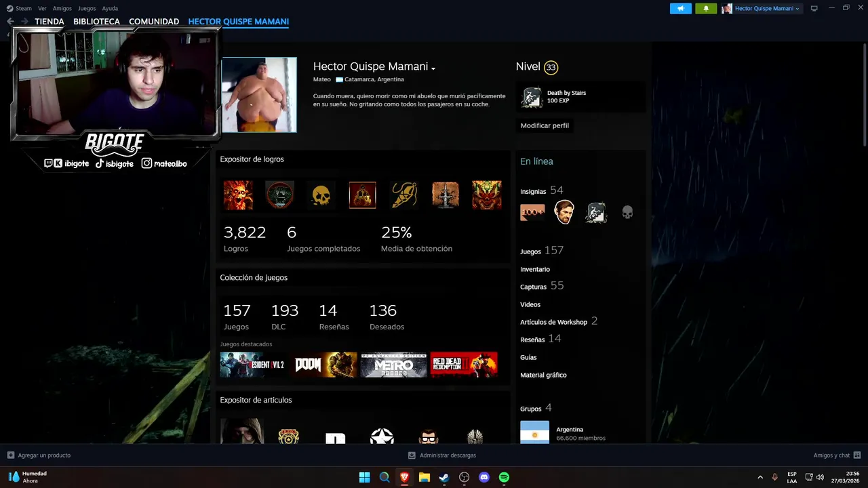Viewport: 868px width, 488px height.
Task: Open the Juegos 157 sidebar link
Action: (x=542, y=250)
